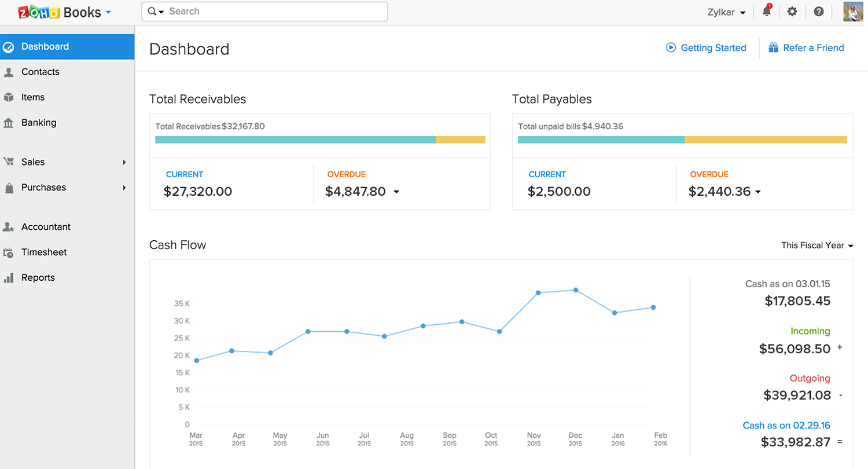868x469 pixels.
Task: Click the Items box icon in sidebar
Action: coord(9,97)
